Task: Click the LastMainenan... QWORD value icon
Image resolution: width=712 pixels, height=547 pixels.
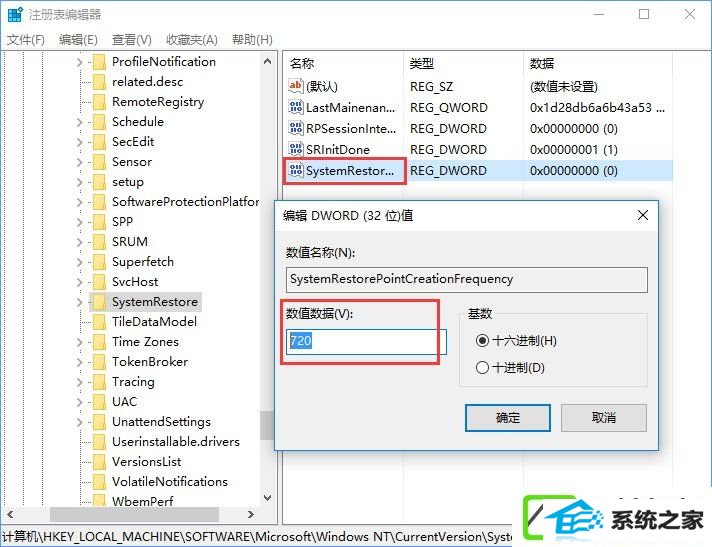Action: (x=296, y=108)
